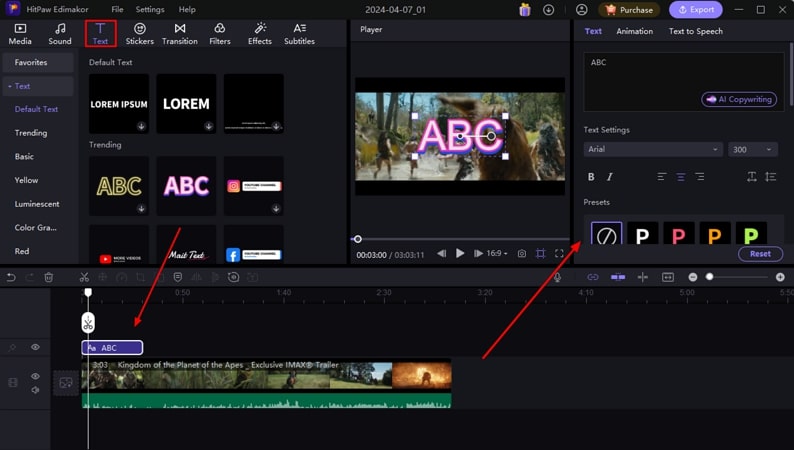This screenshot has height=450, width=794.
Task: Toggle bold text formatting
Action: [591, 177]
